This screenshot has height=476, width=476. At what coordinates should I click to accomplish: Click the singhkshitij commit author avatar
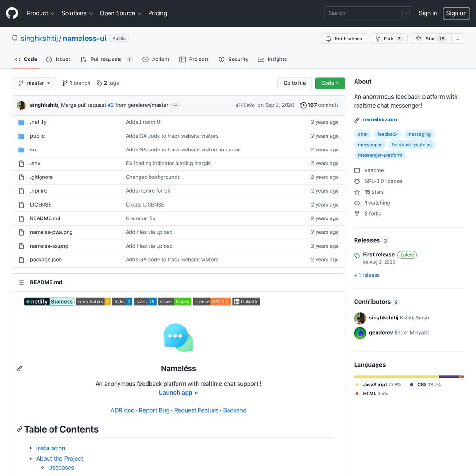click(x=21, y=105)
